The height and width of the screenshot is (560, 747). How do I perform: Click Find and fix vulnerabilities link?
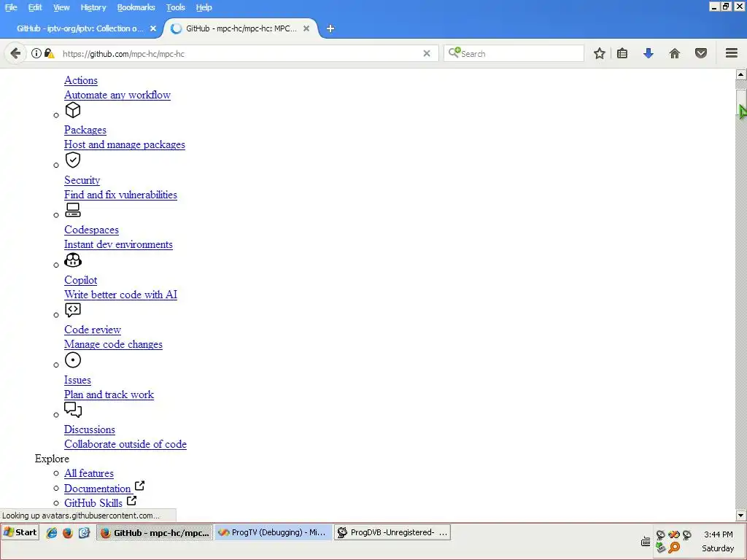120,194
